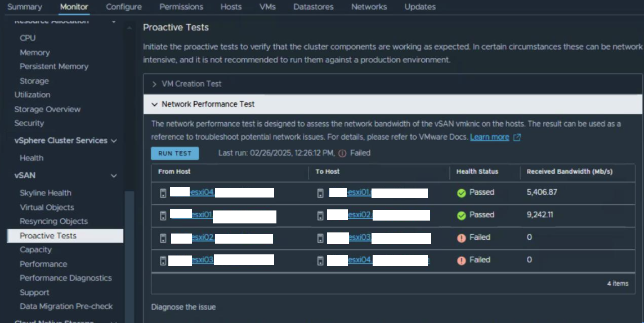
Task: Click Failed alert icon in esxi03 to esxi04 row
Action: point(461,261)
